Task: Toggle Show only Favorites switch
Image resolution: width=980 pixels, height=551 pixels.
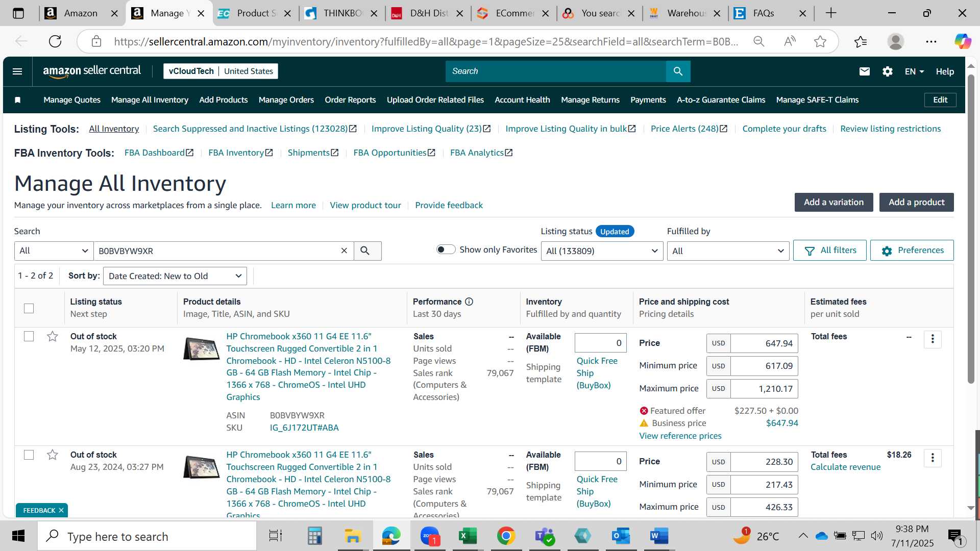Action: [x=446, y=249]
